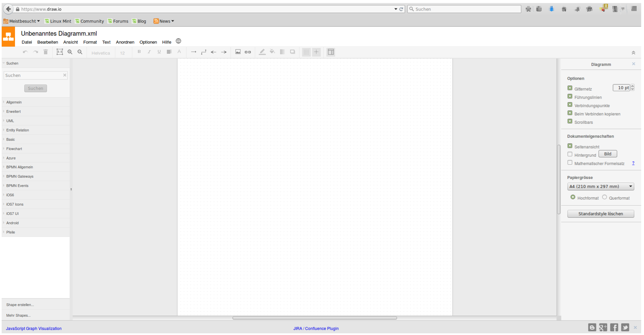Expand the Android shape library
The width and height of the screenshot is (644, 335).
pos(36,223)
